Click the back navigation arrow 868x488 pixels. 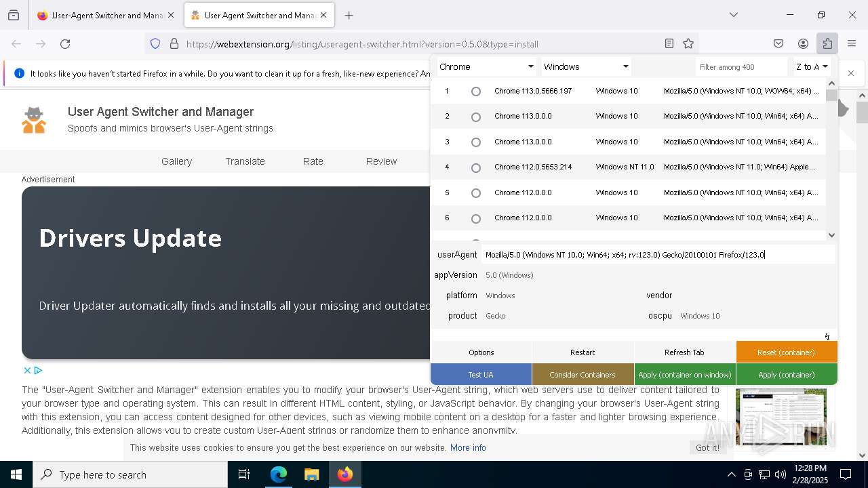pyautogui.click(x=16, y=44)
